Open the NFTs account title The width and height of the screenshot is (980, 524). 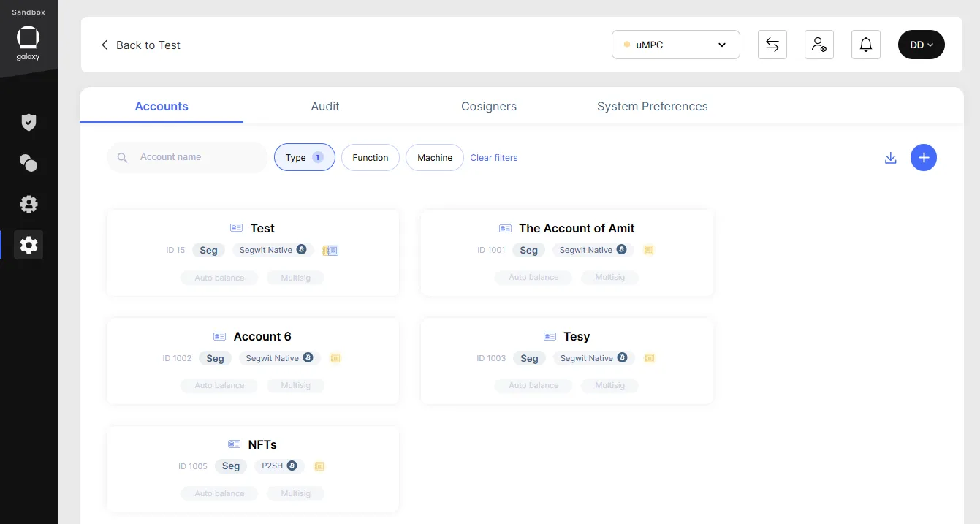click(262, 444)
